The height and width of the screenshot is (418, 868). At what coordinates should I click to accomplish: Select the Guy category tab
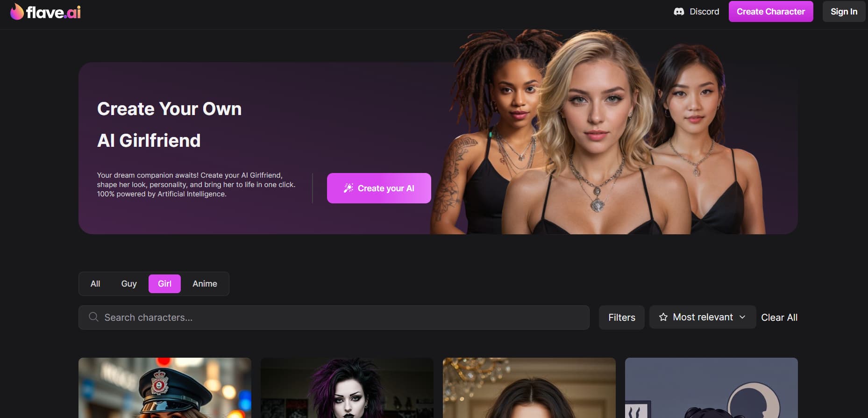[129, 284]
